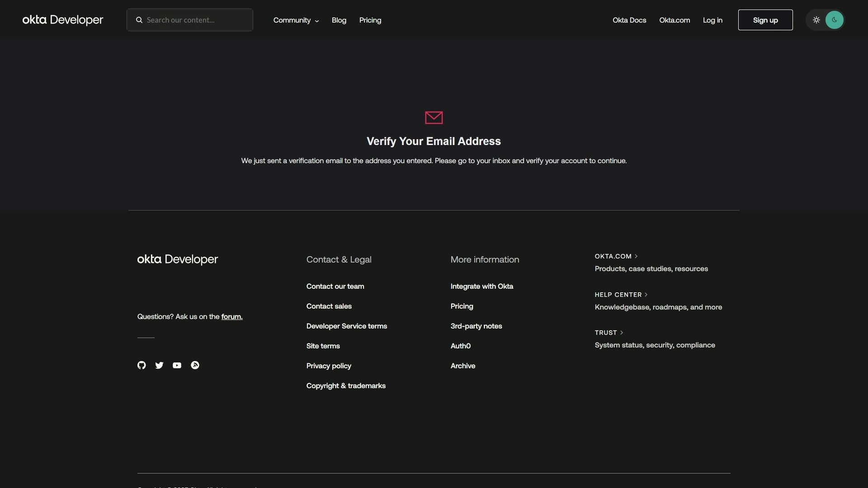Open TRUST chevron link
This screenshot has height=488, width=868.
pyautogui.click(x=609, y=333)
